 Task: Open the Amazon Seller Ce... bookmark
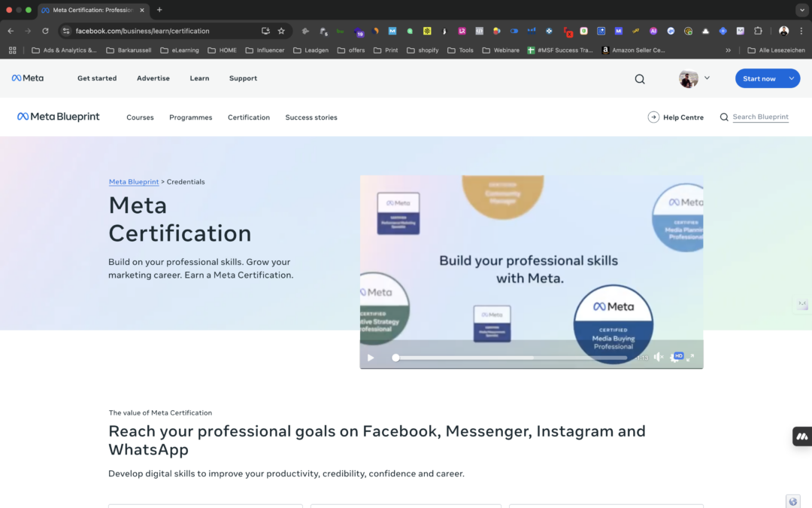(633, 50)
